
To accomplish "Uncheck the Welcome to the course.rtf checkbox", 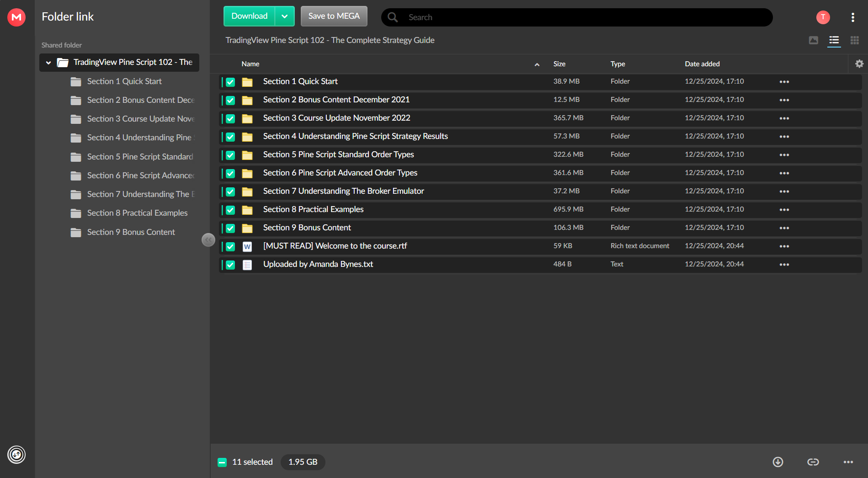I will point(230,247).
